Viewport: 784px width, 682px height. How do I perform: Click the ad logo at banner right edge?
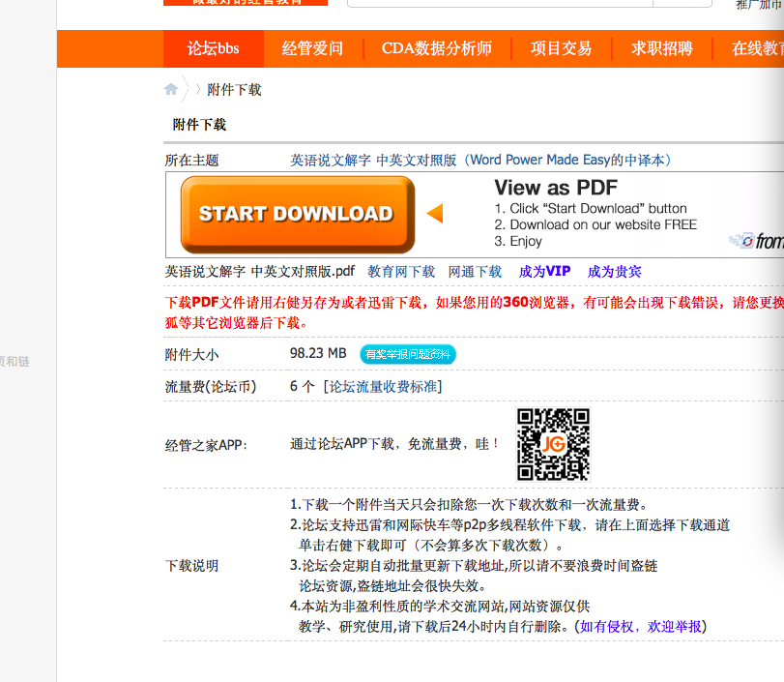click(x=756, y=241)
